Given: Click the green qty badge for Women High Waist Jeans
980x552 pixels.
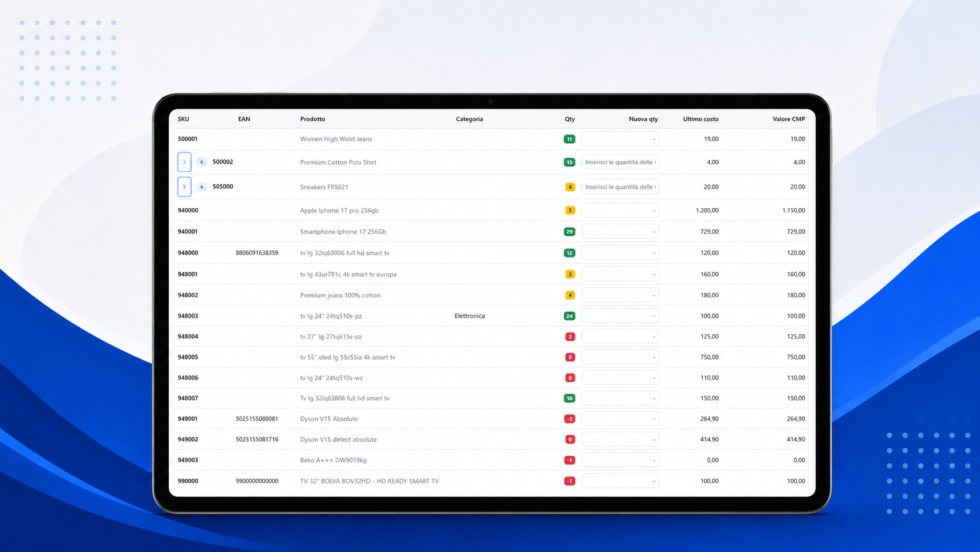Looking at the screenshot, I should pyautogui.click(x=569, y=139).
